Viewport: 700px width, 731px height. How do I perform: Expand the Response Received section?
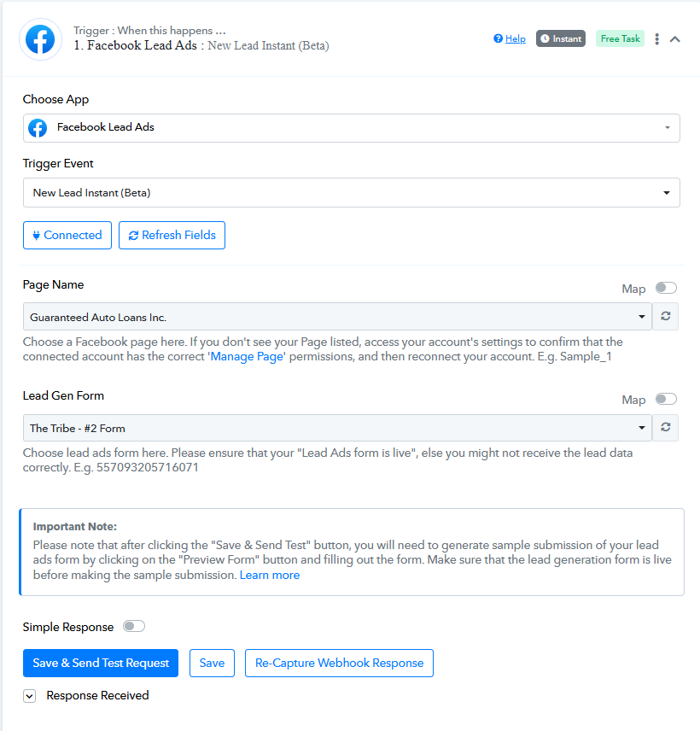[29, 696]
